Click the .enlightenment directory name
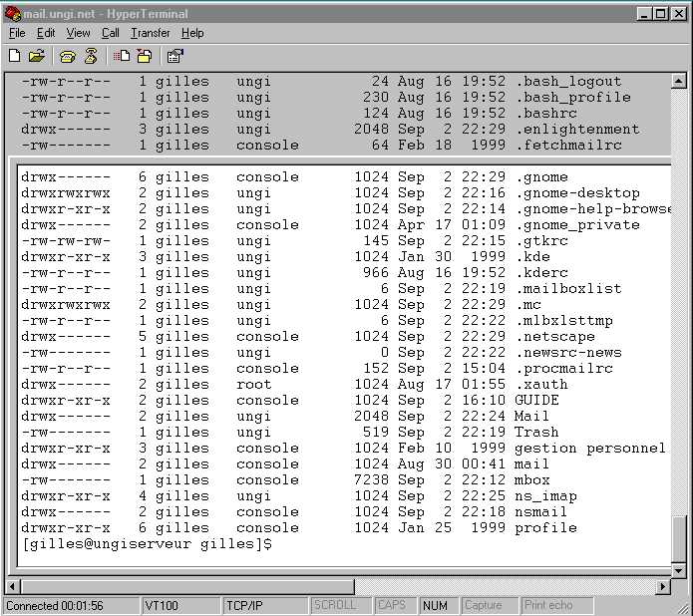693x616 pixels. pos(577,129)
